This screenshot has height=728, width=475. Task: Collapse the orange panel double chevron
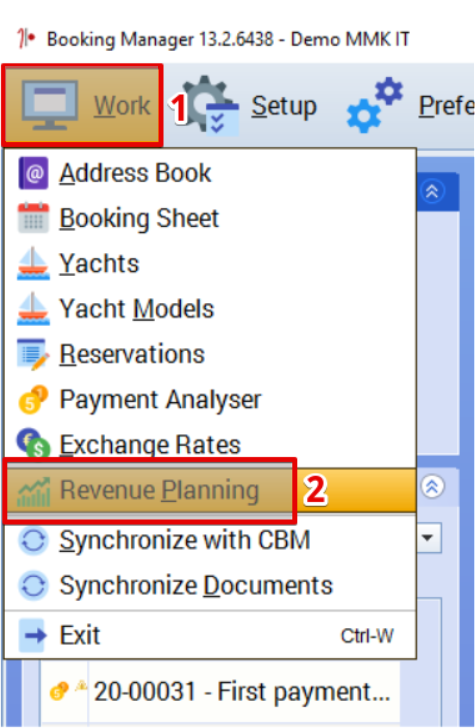click(x=432, y=487)
